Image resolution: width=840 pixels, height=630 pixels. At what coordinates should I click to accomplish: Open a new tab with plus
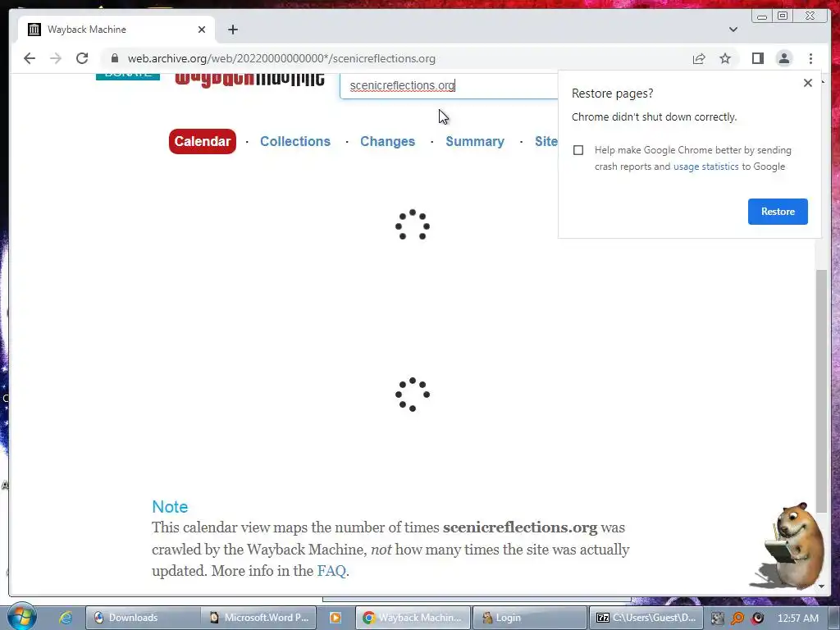pyautogui.click(x=232, y=30)
